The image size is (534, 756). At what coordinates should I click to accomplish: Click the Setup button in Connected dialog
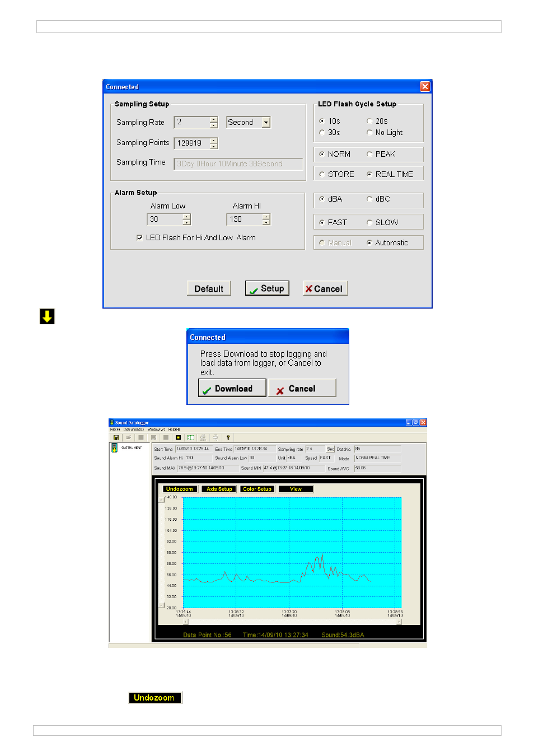tap(267, 288)
